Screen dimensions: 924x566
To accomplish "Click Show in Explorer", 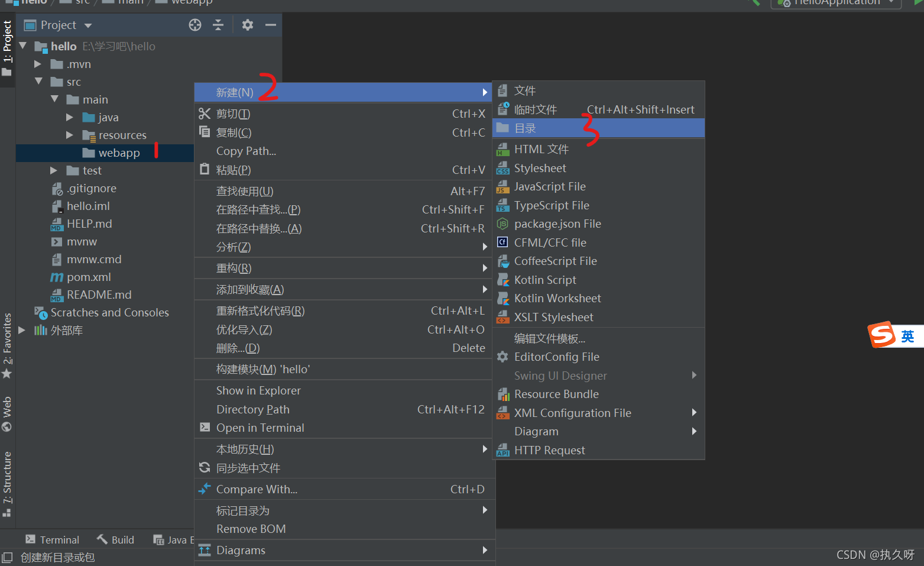I will click(258, 390).
